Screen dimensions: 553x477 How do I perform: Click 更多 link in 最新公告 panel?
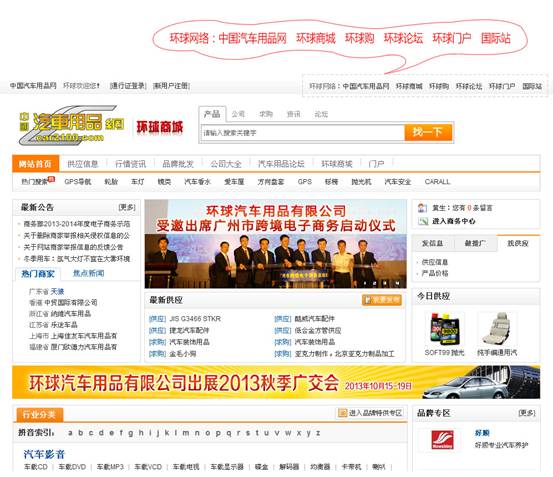[127, 207]
